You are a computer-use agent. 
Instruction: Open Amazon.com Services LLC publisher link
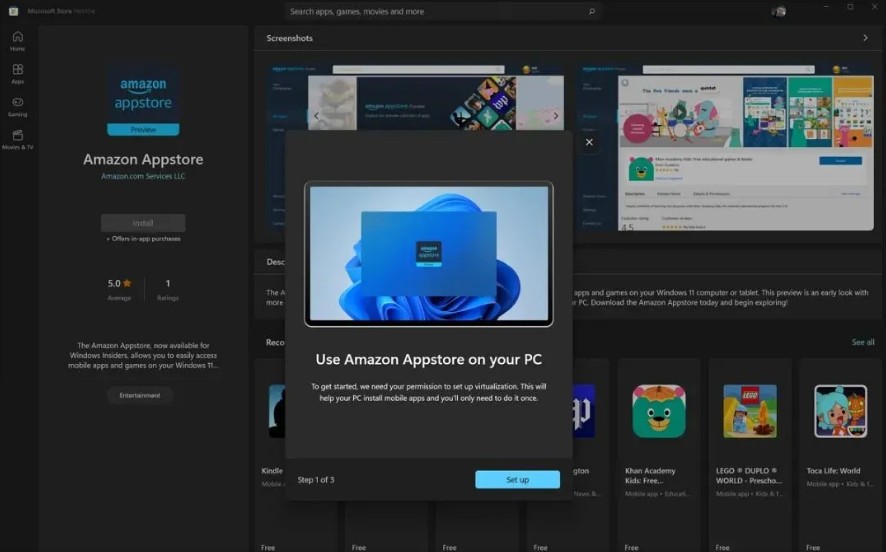[143, 176]
